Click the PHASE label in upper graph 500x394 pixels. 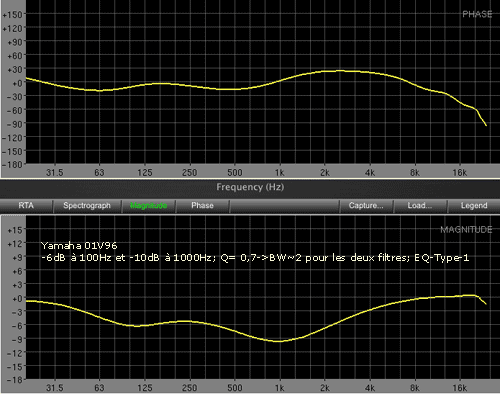click(x=477, y=14)
